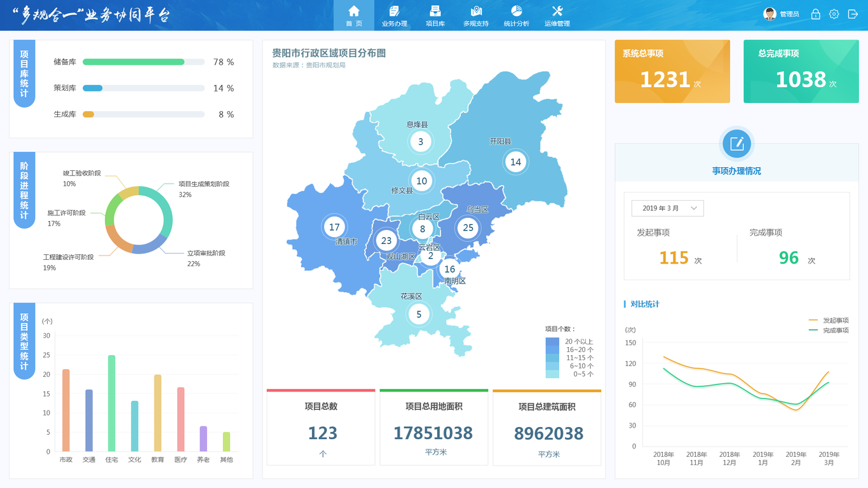This screenshot has height=488, width=868.
Task: Click the 开阳县 marker showing 14
Action: click(x=515, y=162)
